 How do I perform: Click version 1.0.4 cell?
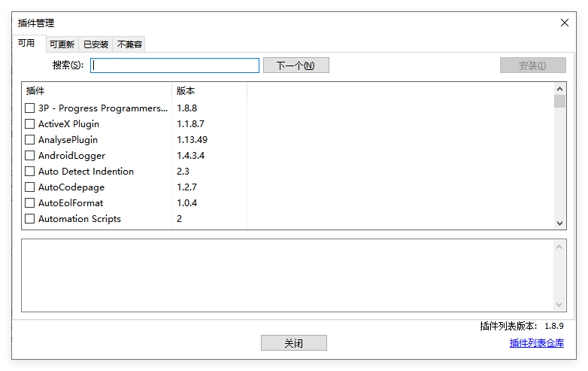pyautogui.click(x=186, y=203)
